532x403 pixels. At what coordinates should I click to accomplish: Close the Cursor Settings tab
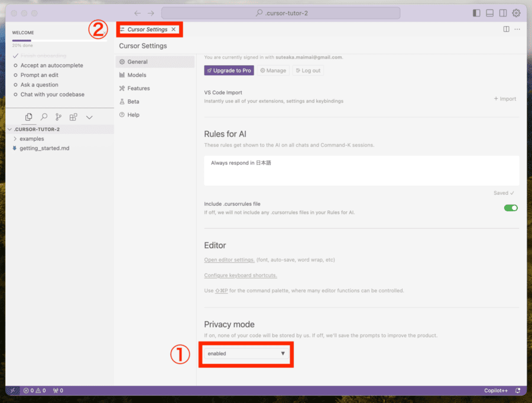click(174, 30)
